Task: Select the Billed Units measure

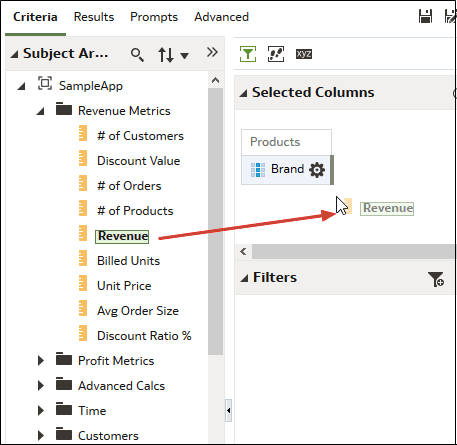Action: pyautogui.click(x=129, y=261)
